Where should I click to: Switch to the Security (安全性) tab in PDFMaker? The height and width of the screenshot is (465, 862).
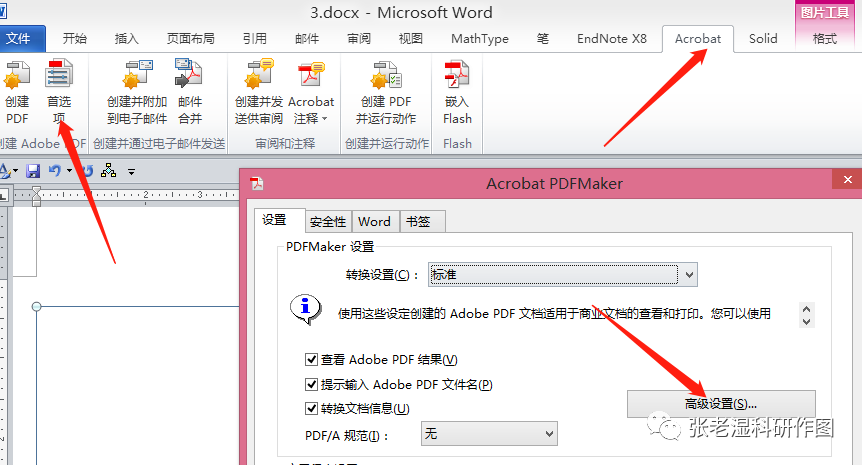point(328,222)
